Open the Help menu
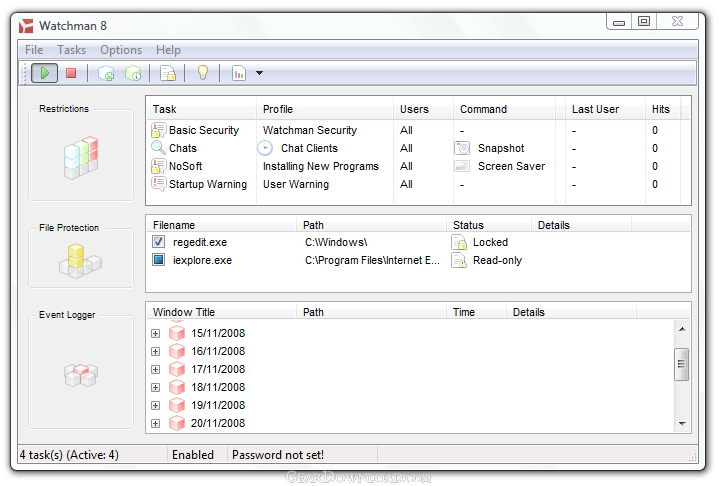This screenshot has height=486, width=719. (x=168, y=50)
